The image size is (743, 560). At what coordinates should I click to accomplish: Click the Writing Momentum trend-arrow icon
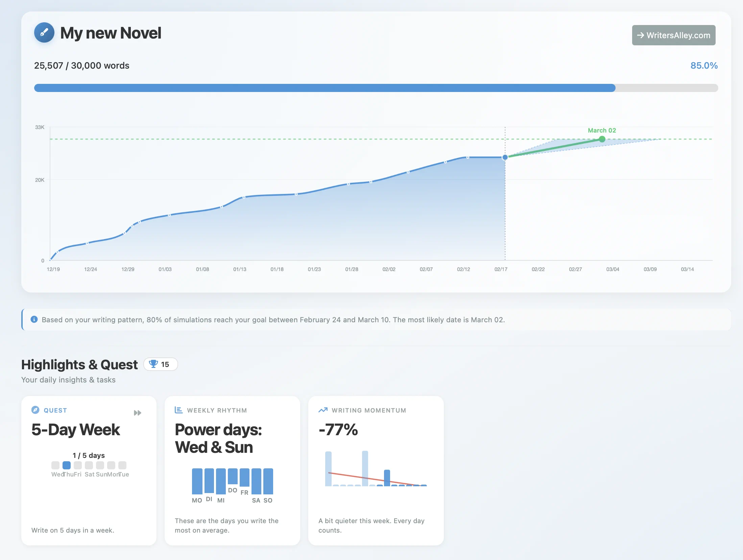[x=323, y=410]
